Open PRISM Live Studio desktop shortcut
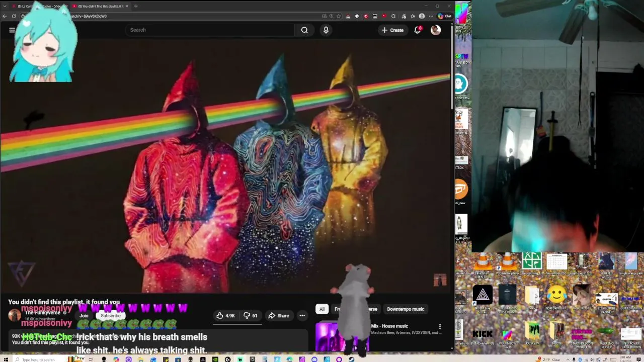 click(x=482, y=298)
